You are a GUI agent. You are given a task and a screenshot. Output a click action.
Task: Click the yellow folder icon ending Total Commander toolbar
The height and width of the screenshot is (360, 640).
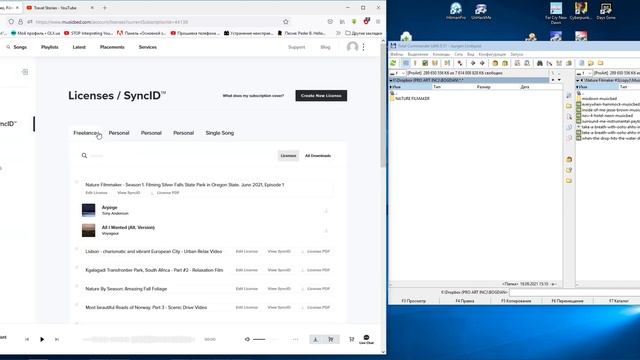(x=600, y=63)
